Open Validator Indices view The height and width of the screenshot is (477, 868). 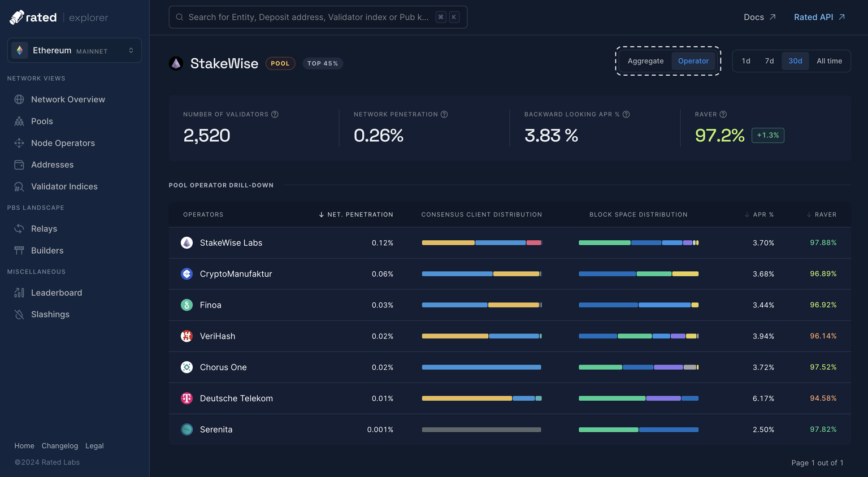[64, 187]
